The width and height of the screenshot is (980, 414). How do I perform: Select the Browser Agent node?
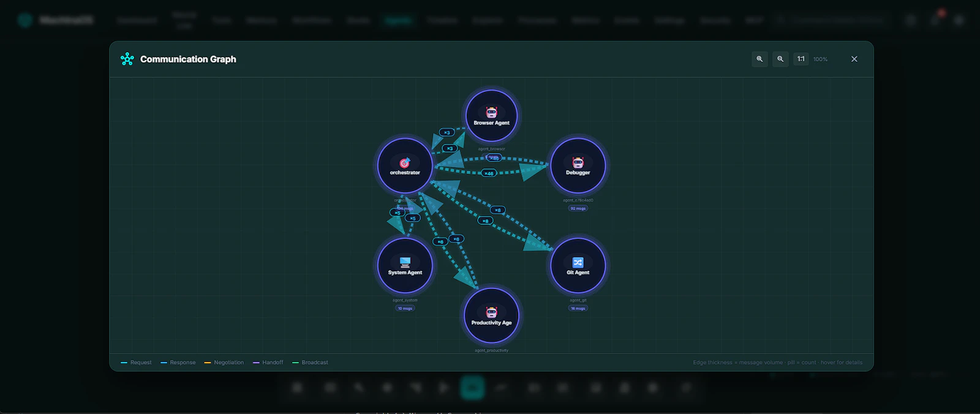tap(491, 116)
